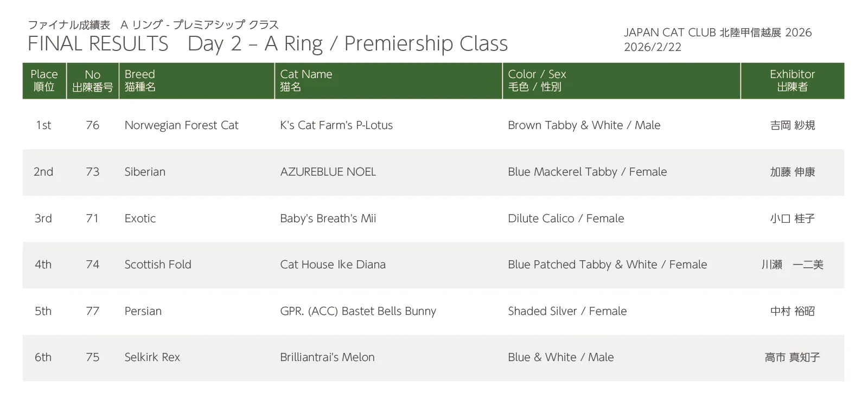Click the Siberian breed entry
This screenshot has height=399, width=868.
pyautogui.click(x=145, y=172)
